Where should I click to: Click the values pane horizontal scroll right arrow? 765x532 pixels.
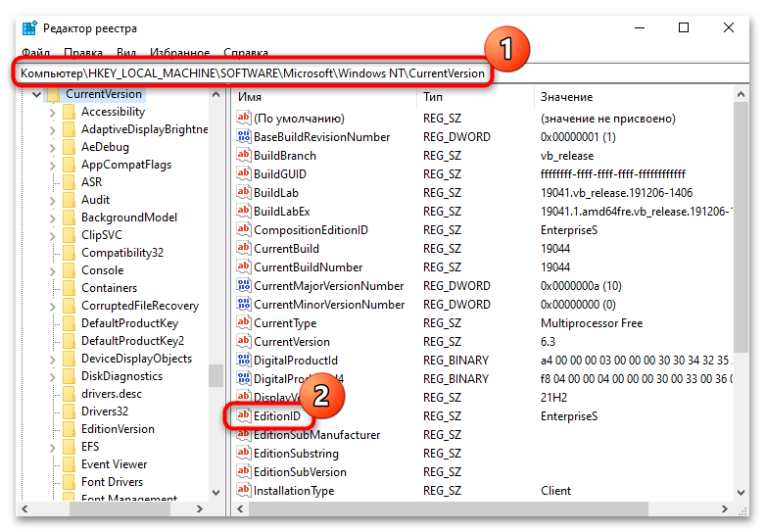point(725,508)
